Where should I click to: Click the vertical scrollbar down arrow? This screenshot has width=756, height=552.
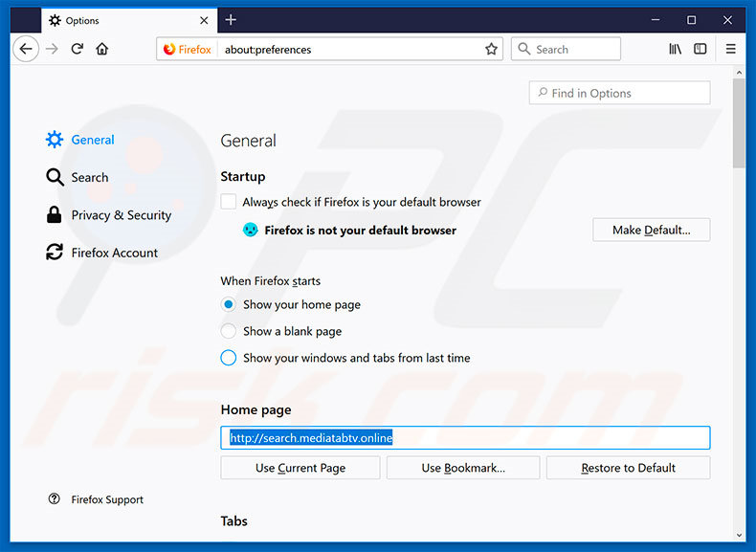point(739,534)
